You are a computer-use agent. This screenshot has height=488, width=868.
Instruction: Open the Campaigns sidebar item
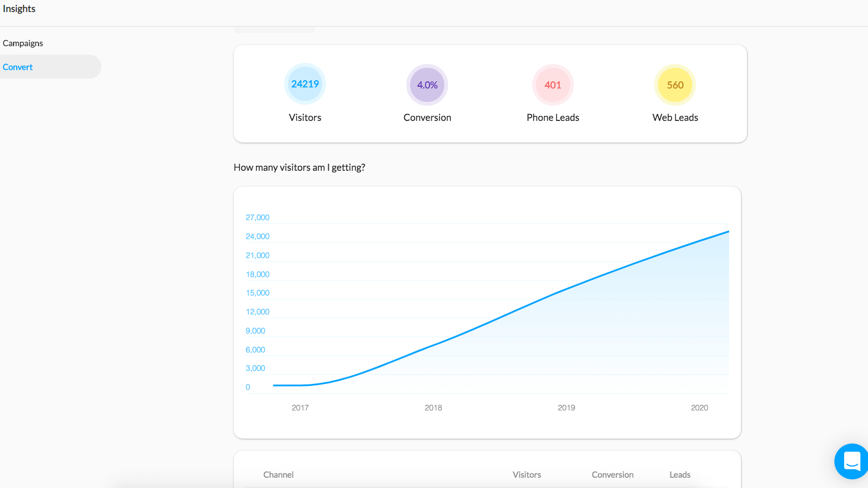pyautogui.click(x=23, y=43)
